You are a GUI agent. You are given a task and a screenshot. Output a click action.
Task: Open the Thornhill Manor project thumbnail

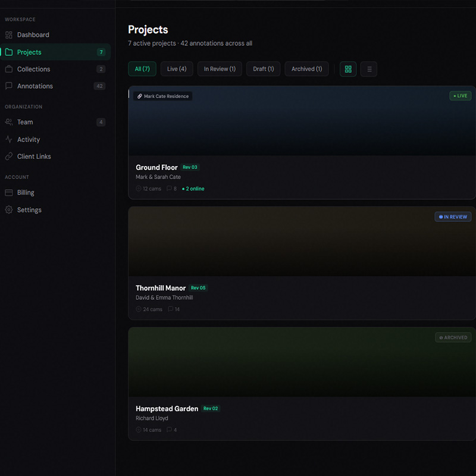(x=302, y=242)
